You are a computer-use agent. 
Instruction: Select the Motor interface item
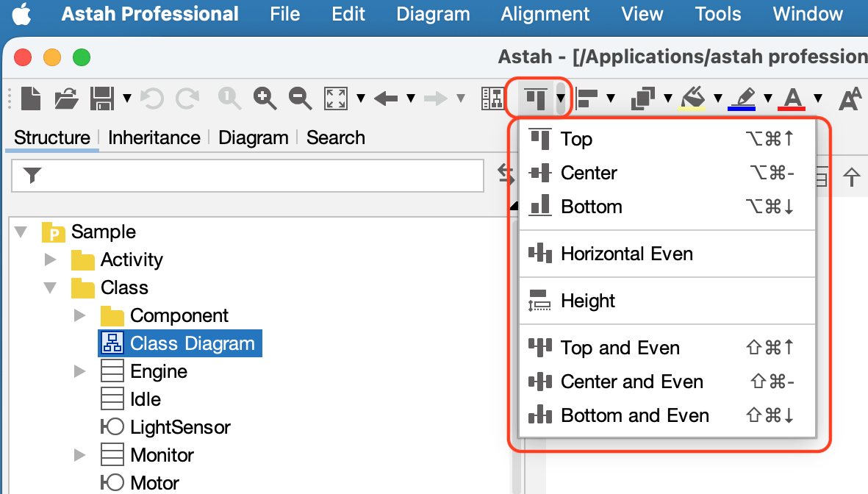[140, 482]
